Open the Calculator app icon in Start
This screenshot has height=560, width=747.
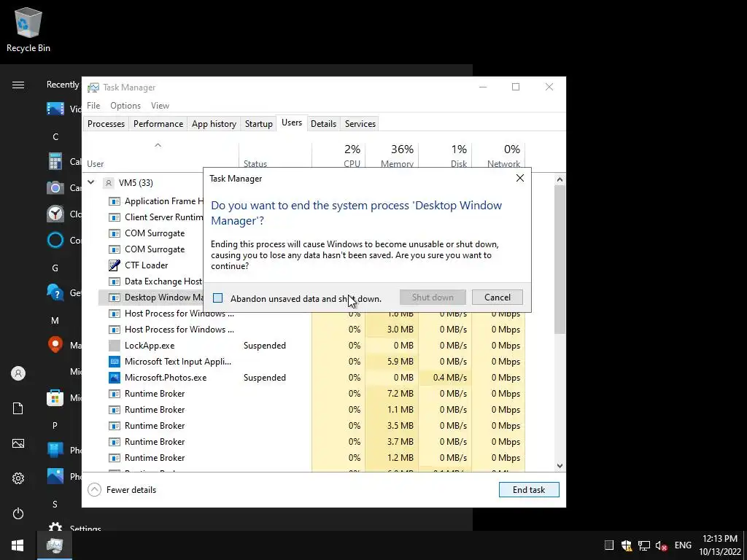click(x=55, y=161)
